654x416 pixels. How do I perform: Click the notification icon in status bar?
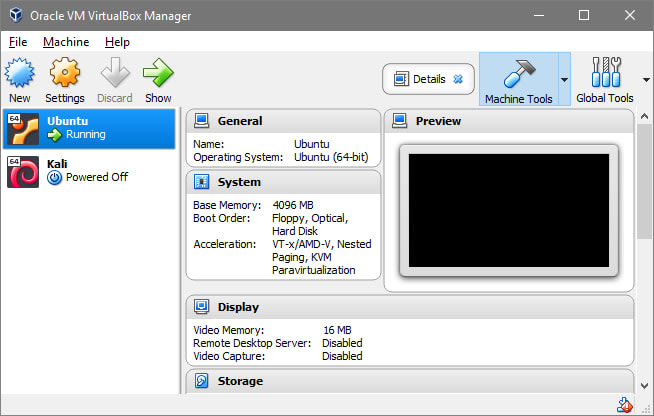pyautogui.click(x=624, y=405)
